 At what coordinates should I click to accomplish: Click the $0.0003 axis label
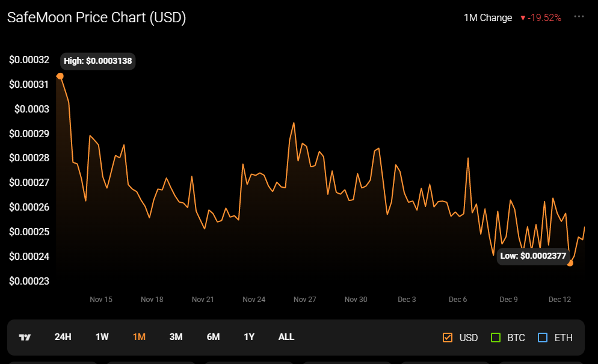click(x=32, y=109)
